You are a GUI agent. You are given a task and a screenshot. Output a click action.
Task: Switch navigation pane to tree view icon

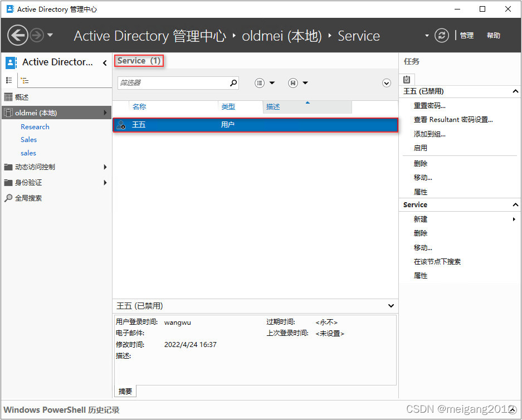(25, 80)
